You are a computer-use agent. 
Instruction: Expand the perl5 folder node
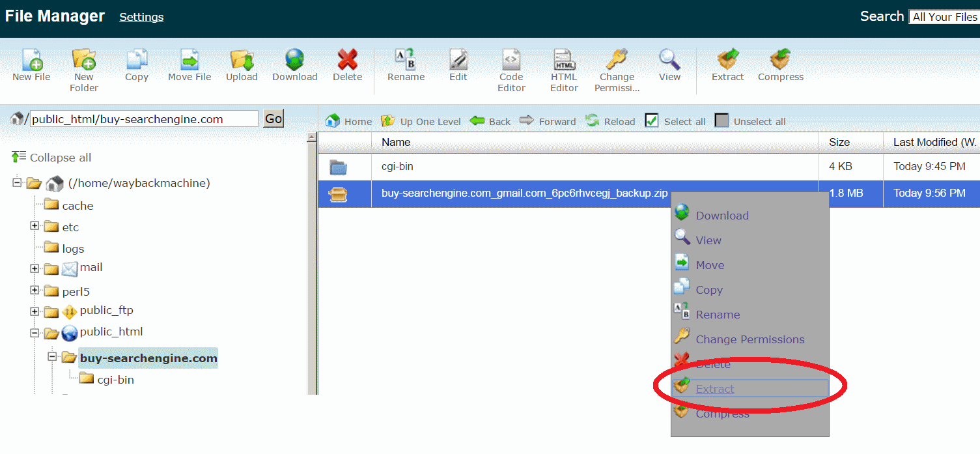[x=35, y=290]
